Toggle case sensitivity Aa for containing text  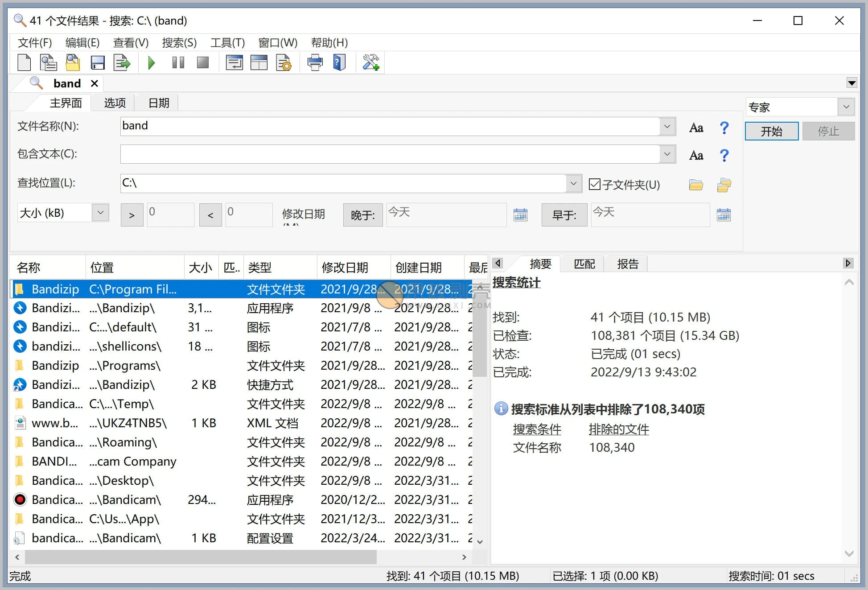tap(696, 155)
